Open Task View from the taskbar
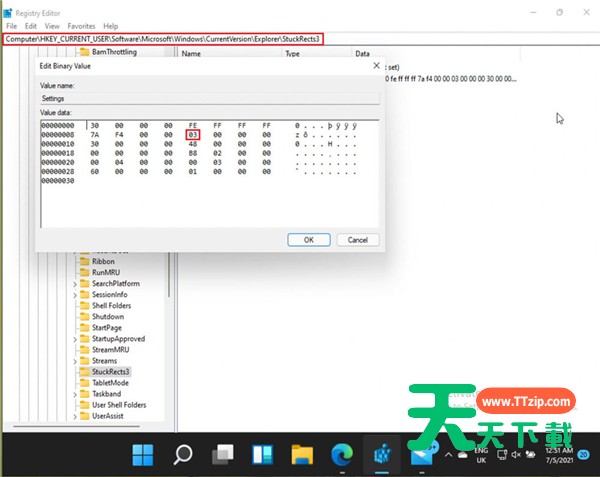This screenshot has height=477, width=600. [222, 456]
